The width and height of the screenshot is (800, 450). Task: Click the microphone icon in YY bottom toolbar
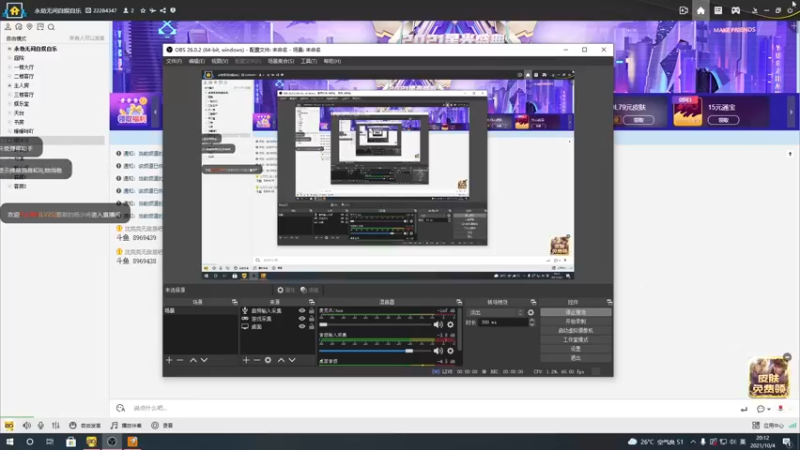[x=41, y=425]
